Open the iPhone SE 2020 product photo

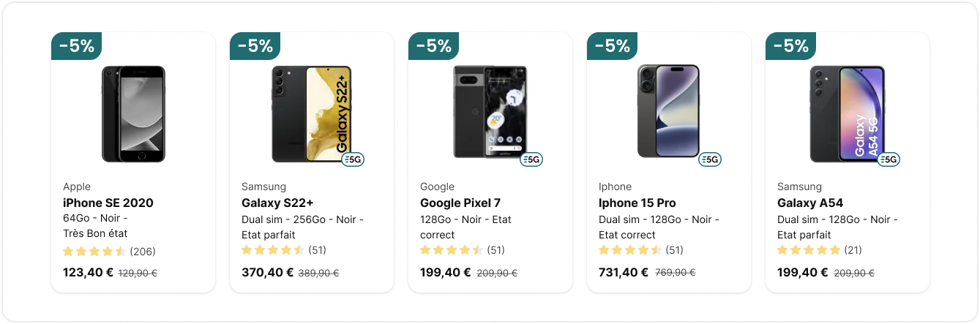(133, 113)
